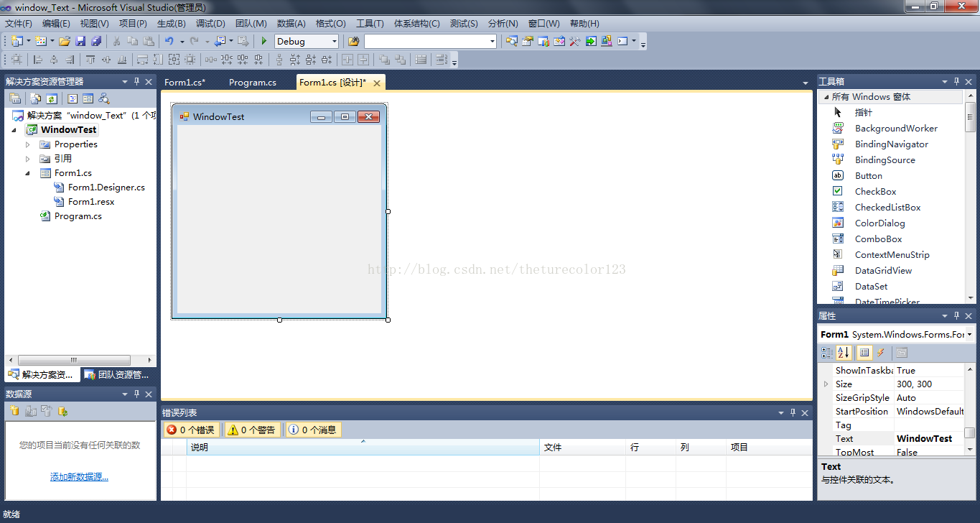
Task: Click Align Lefts in the layout toolbar
Action: coord(38,60)
